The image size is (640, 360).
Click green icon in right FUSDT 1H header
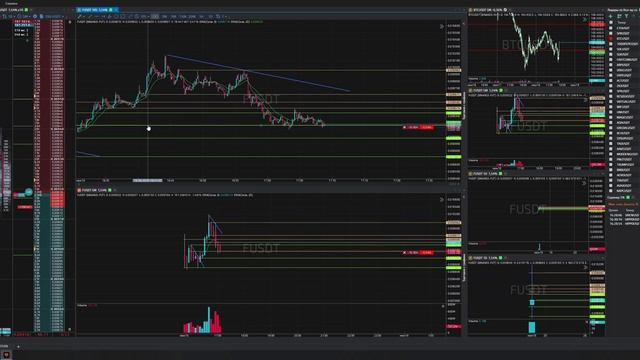[x=500, y=173]
